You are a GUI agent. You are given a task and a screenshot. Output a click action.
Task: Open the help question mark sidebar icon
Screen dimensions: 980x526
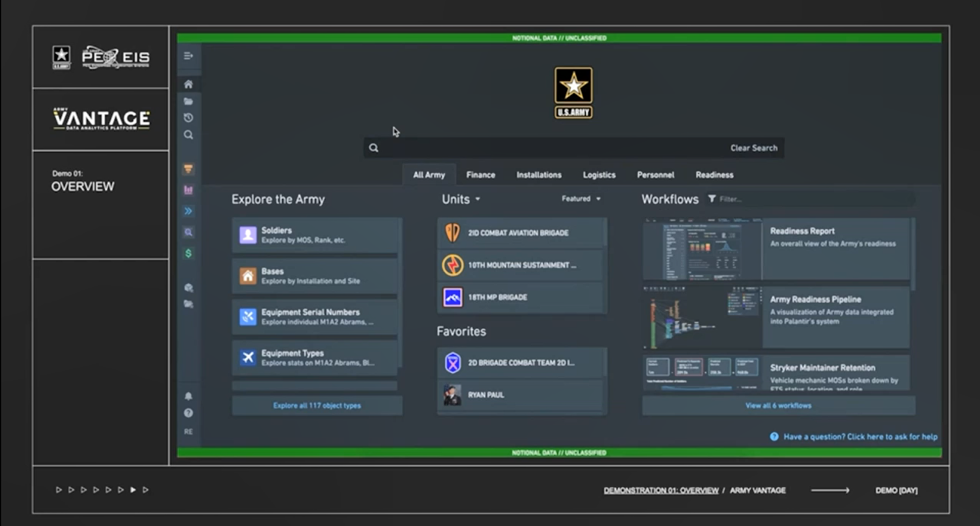[188, 413]
